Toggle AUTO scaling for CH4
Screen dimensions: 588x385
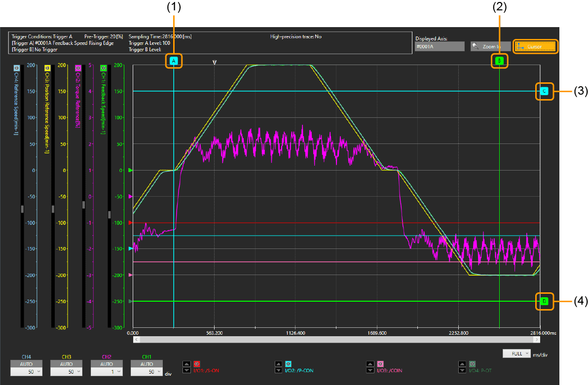click(26, 364)
